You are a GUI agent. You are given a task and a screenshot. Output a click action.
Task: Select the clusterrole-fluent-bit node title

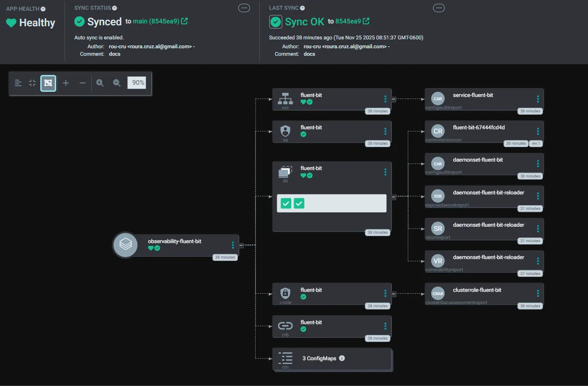click(477, 290)
